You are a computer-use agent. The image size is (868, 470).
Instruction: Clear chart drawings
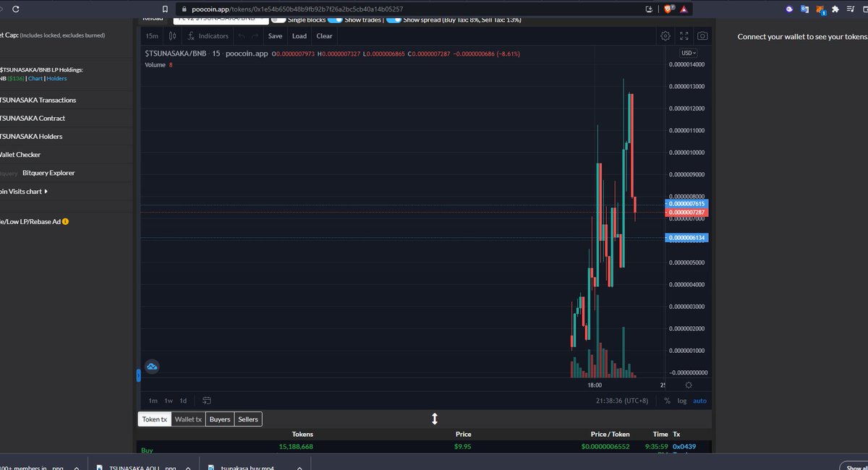[x=325, y=35]
